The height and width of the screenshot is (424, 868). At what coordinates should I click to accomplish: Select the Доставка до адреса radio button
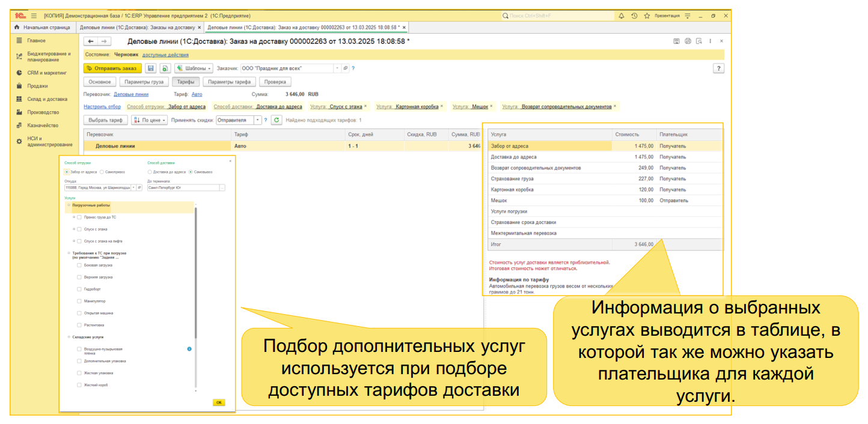(x=150, y=172)
